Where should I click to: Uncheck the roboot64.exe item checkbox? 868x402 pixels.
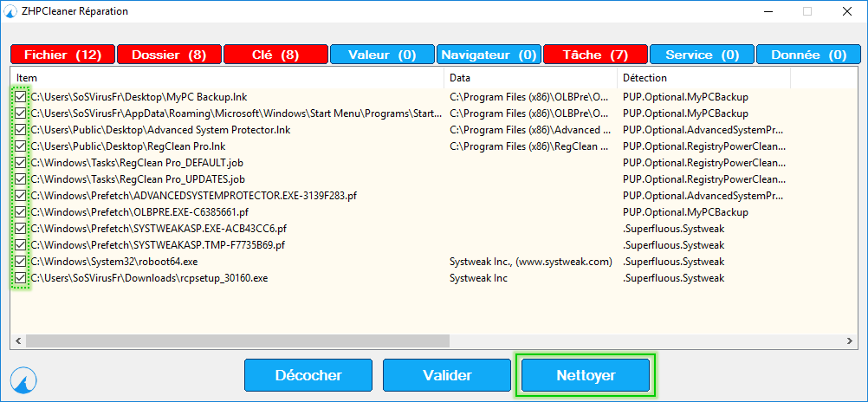(x=21, y=262)
